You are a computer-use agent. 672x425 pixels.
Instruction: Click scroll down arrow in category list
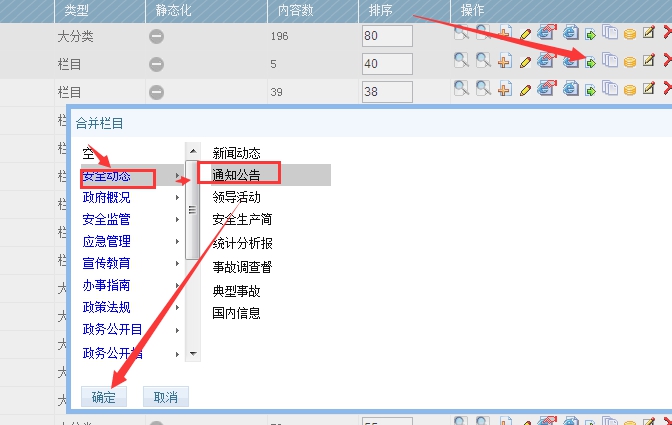[x=190, y=353]
